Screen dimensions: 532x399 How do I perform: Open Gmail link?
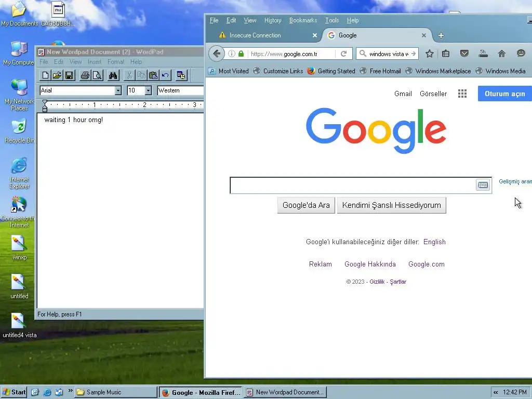coord(403,94)
